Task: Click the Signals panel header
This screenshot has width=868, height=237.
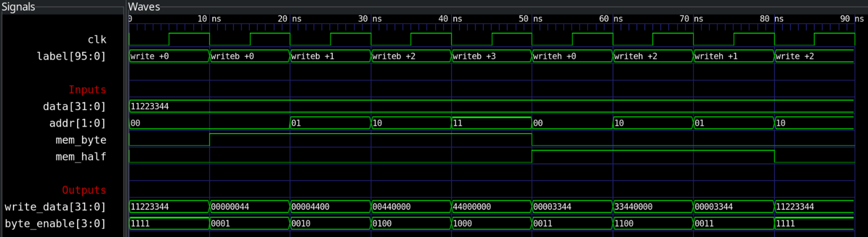Action: pos(18,7)
